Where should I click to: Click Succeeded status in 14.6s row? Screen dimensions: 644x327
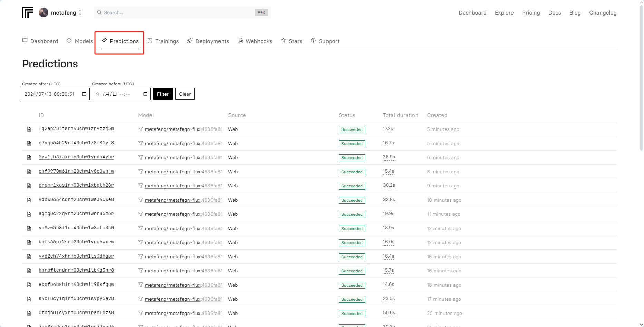pos(352,285)
